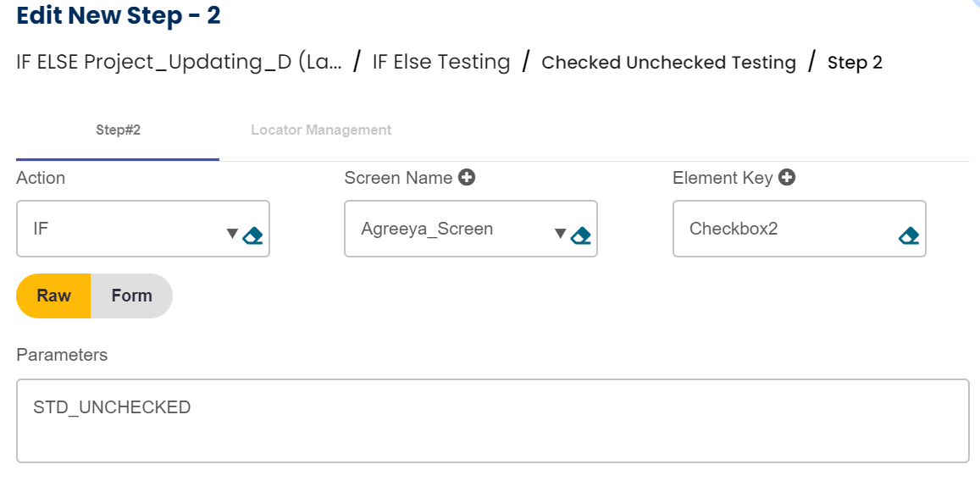Viewport: 980px width, 481px height.
Task: Open the Locator Management tab
Action: [321, 130]
